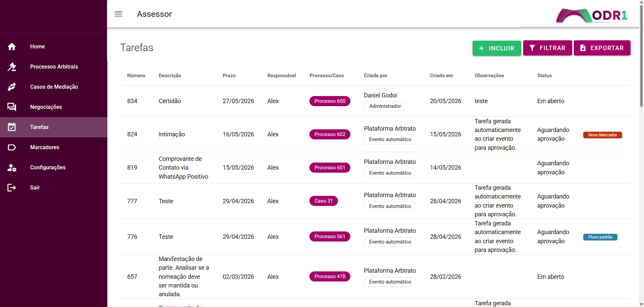Image resolution: width=644 pixels, height=307 pixels.
Task: Click Evento automático chip in task 657 row
Action: 390,282
